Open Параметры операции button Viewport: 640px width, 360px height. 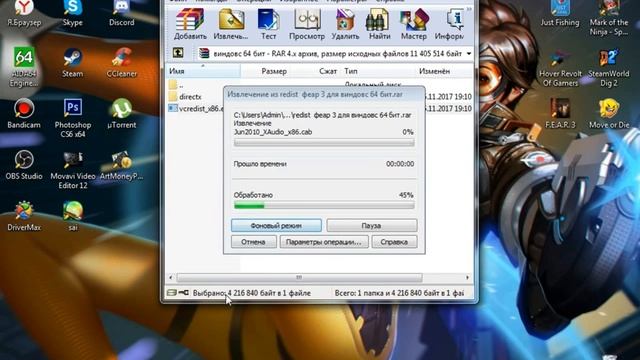324,242
